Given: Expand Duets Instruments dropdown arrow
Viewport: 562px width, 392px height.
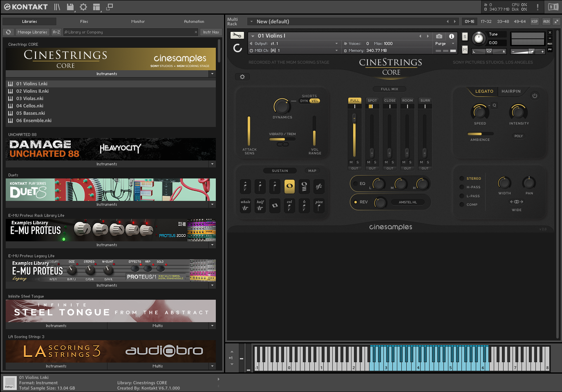Looking at the screenshot, I should click(x=212, y=205).
